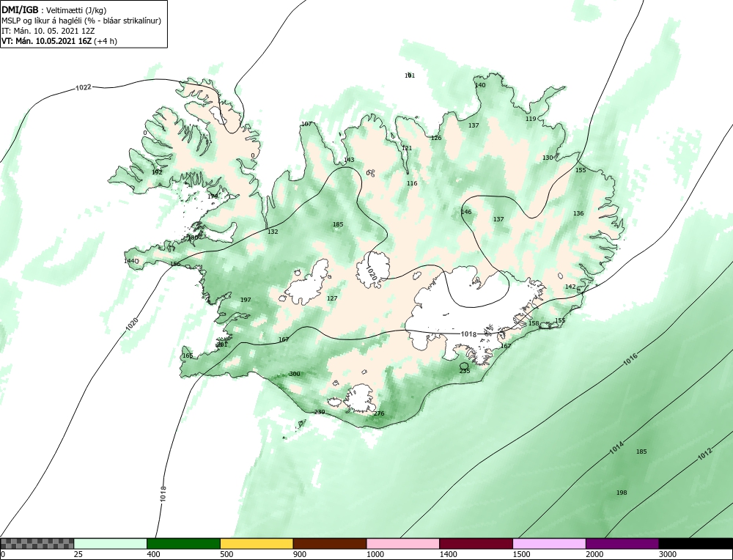Click the 1016 isobar label

[630, 359]
